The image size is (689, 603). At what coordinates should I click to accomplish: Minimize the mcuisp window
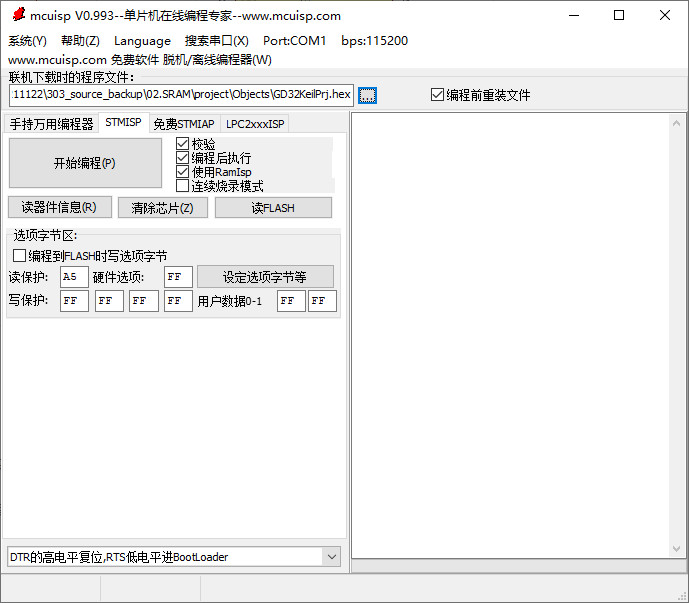pos(574,15)
